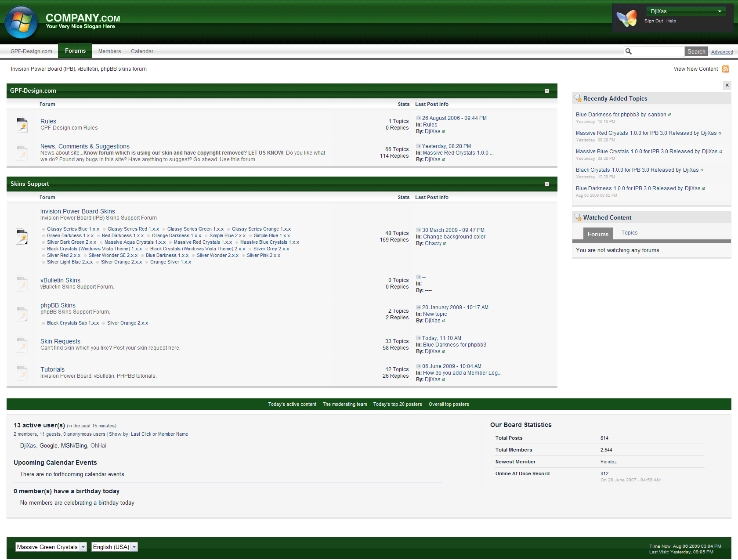Click the Help link
Screen dimensions: 738x560
(x=671, y=21)
